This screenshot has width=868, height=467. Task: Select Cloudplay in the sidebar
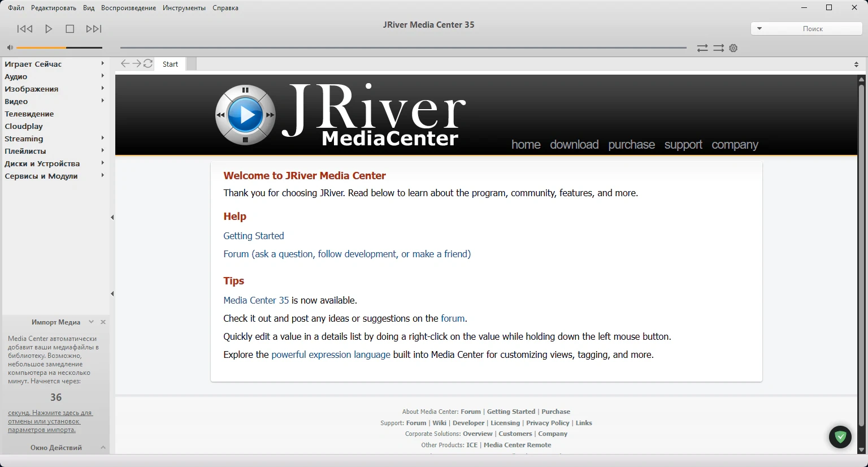pos(24,126)
